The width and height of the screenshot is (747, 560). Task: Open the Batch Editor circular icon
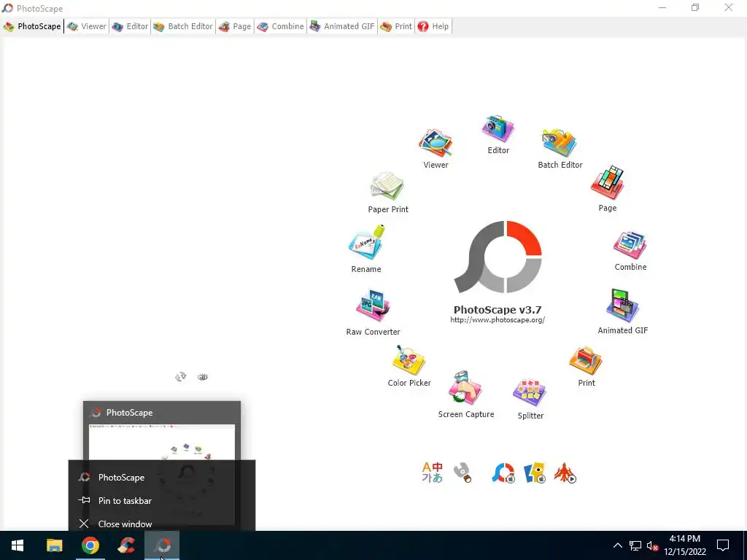[560, 143]
